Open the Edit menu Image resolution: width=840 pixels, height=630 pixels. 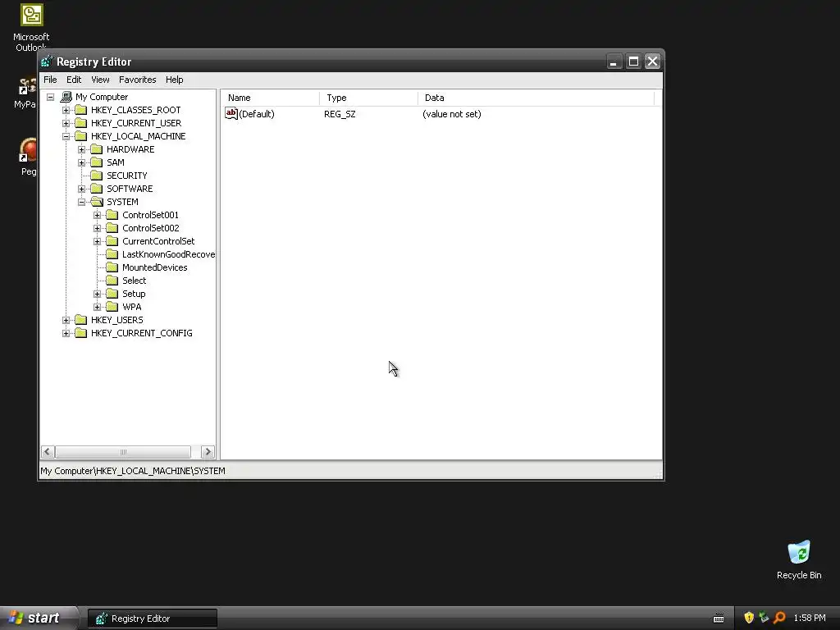(x=74, y=80)
